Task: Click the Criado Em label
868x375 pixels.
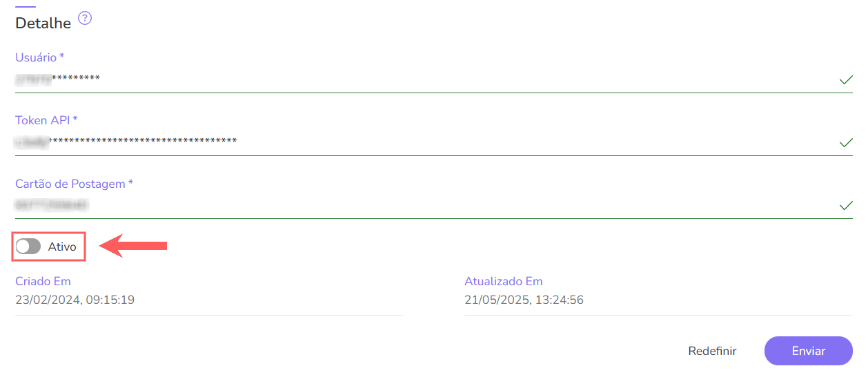Action: pyautogui.click(x=43, y=281)
